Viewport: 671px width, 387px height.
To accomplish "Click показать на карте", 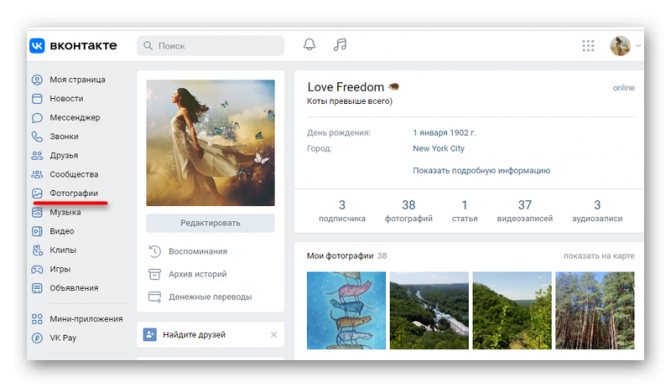I will click(x=599, y=256).
